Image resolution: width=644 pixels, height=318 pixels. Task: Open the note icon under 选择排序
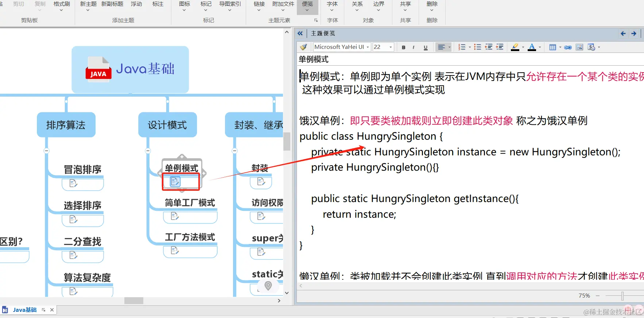(x=73, y=219)
